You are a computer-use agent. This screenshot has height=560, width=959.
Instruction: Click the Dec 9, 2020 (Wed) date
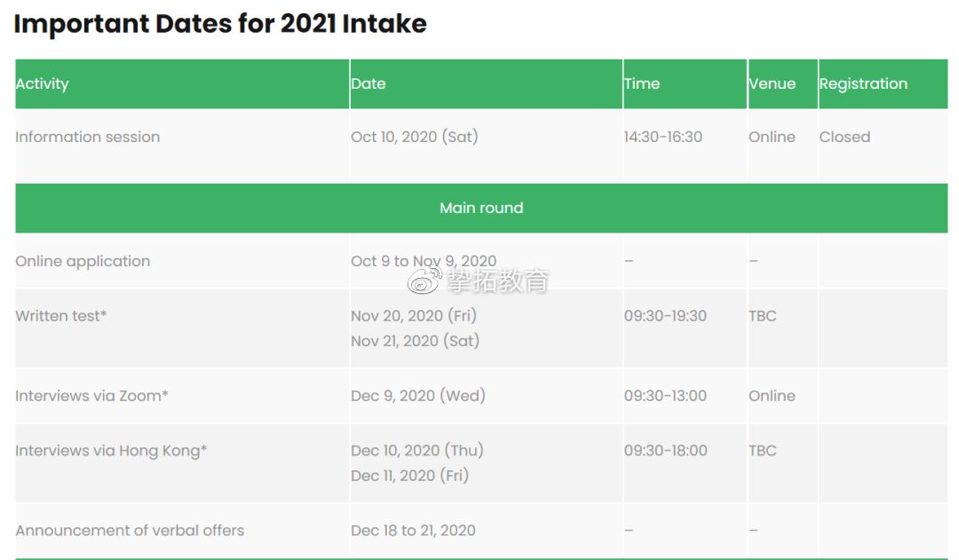pos(418,396)
